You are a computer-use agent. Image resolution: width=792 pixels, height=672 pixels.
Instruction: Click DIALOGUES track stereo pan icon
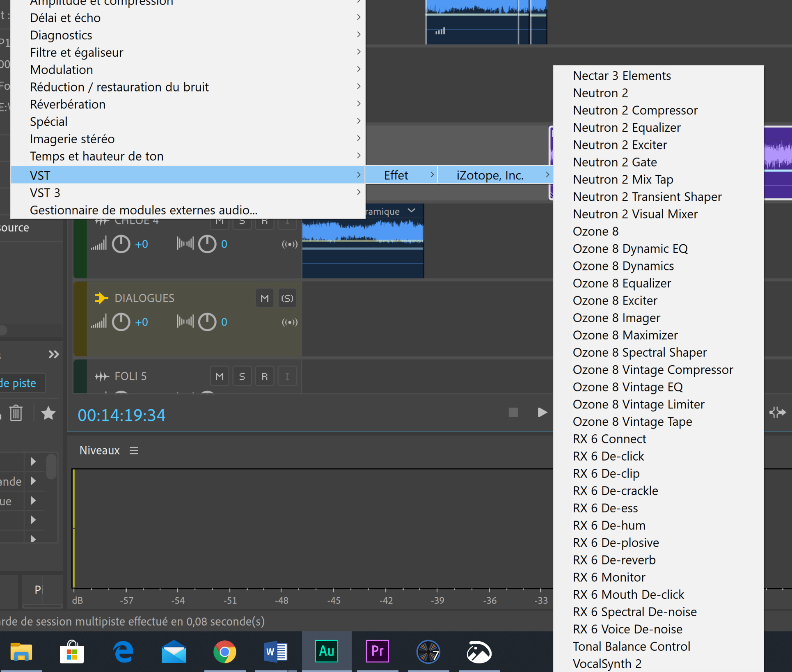[x=185, y=322]
